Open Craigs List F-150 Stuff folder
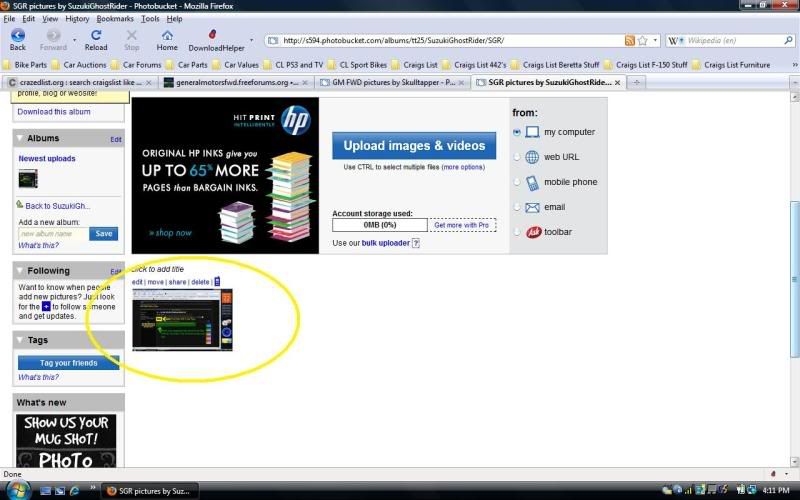 (x=646, y=65)
